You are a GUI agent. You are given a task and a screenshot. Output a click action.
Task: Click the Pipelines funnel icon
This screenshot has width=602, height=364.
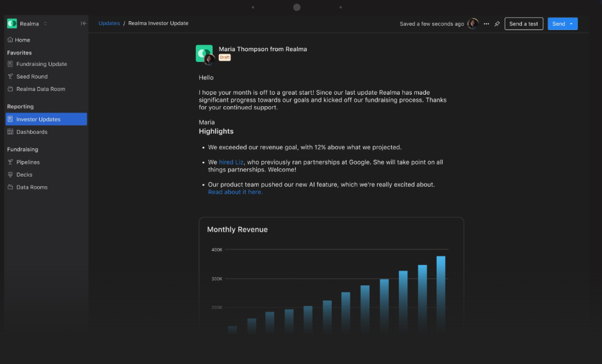coord(10,162)
